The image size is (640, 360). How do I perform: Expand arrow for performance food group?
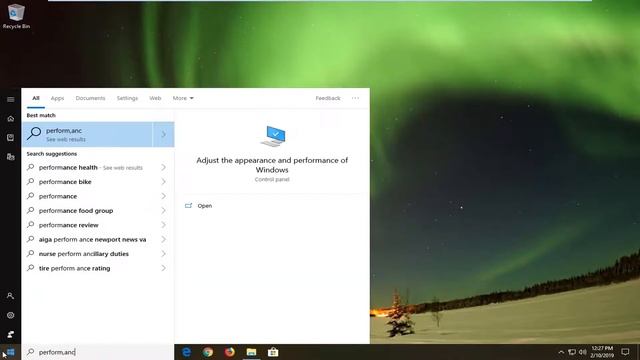click(163, 211)
